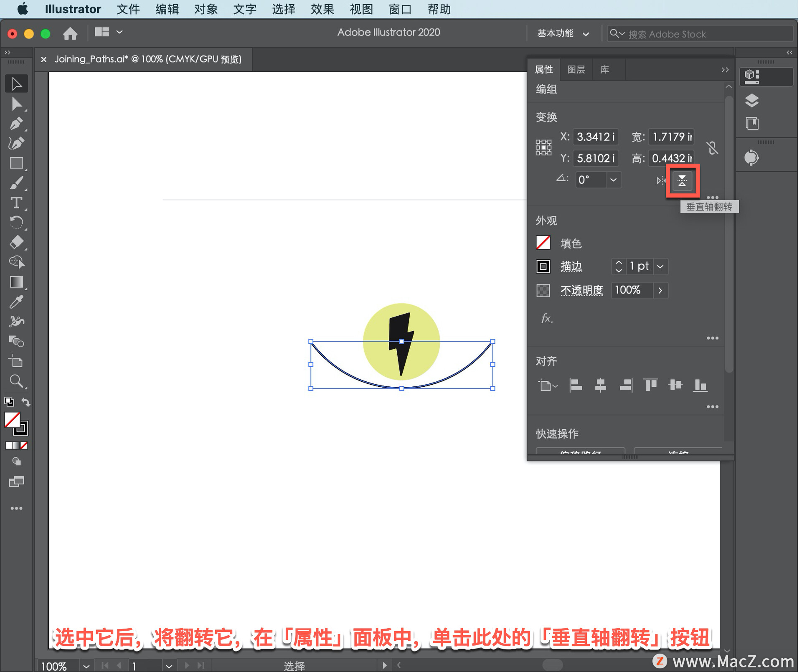Image resolution: width=802 pixels, height=672 pixels.
Task: Select the Pen tool
Action: pyautogui.click(x=16, y=124)
